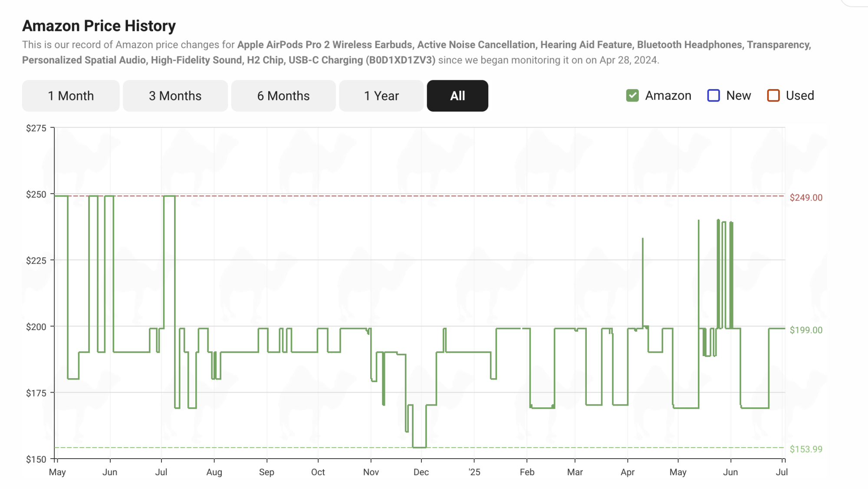Screen dimensions: 868x489
Task: Click the $275 y-axis label
Action: (36, 128)
